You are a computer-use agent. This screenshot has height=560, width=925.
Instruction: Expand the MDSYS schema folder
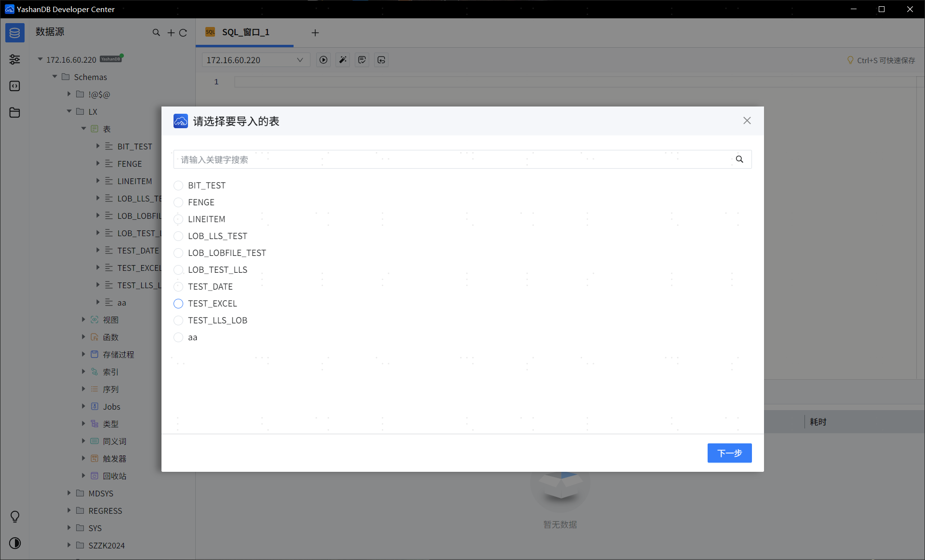69,493
